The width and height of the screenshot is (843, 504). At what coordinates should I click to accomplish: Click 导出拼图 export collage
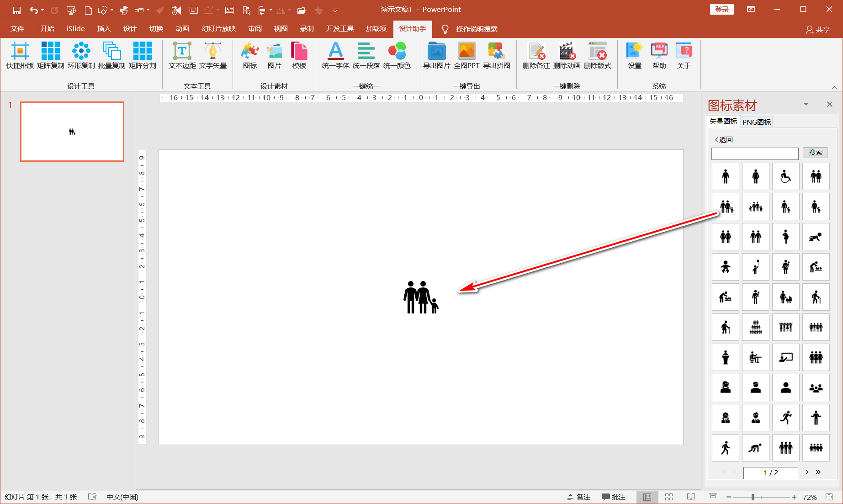tap(497, 55)
